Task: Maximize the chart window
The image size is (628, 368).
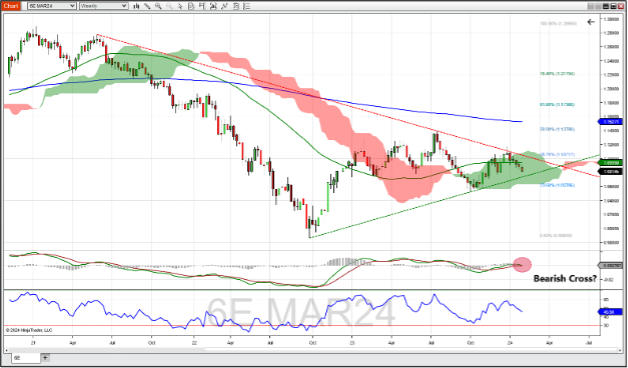Action: (x=613, y=6)
